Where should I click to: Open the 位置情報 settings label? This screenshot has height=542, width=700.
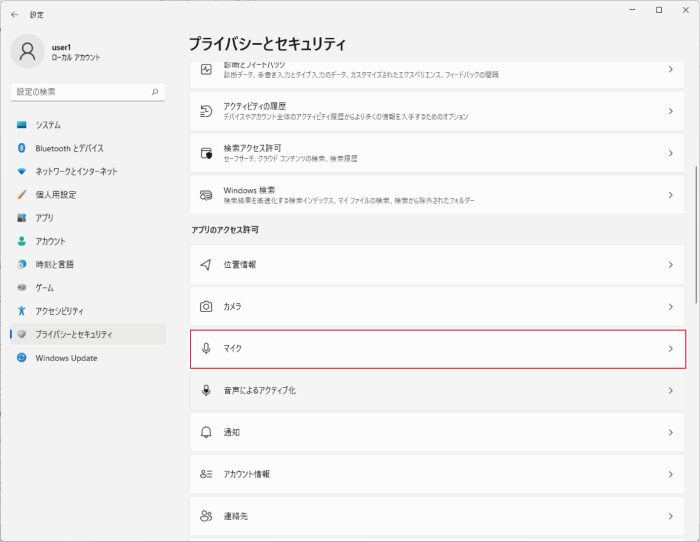(x=240, y=265)
